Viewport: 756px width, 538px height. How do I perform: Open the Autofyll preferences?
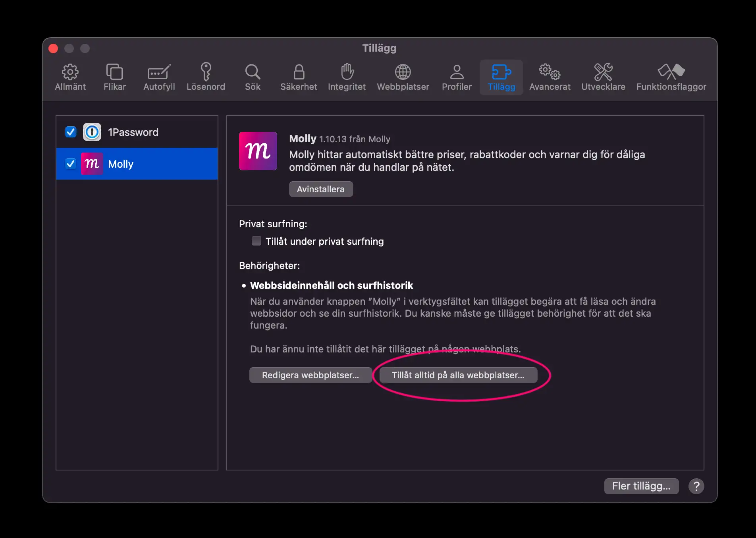point(159,77)
